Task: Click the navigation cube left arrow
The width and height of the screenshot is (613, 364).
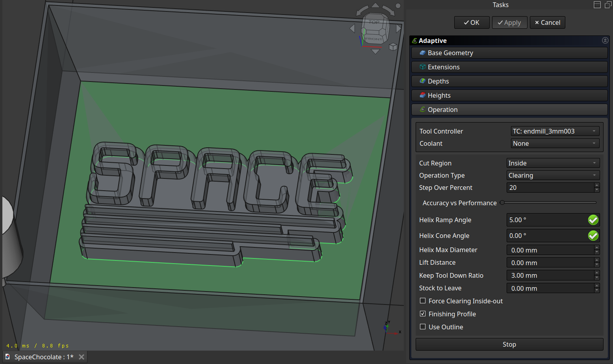Action: [x=353, y=28]
